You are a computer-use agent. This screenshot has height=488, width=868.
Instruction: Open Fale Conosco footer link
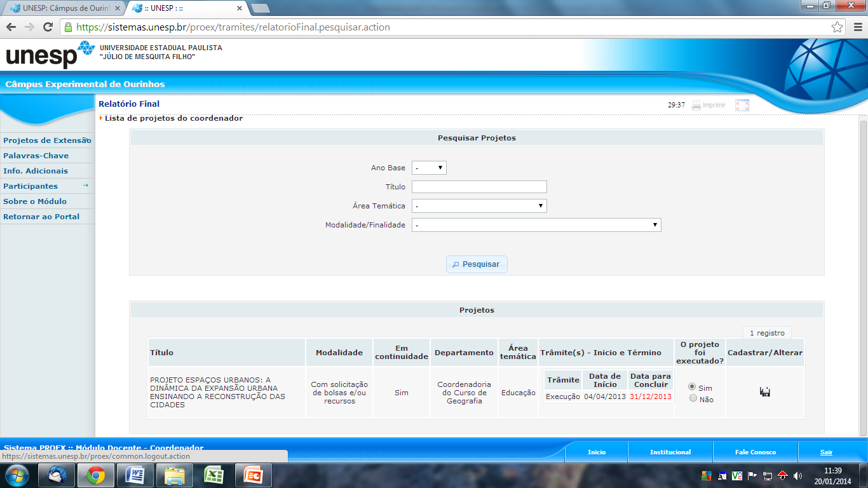pyautogui.click(x=756, y=452)
